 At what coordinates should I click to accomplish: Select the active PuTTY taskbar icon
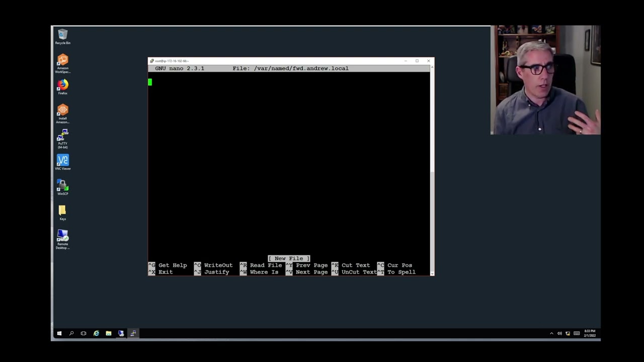pyautogui.click(x=133, y=333)
